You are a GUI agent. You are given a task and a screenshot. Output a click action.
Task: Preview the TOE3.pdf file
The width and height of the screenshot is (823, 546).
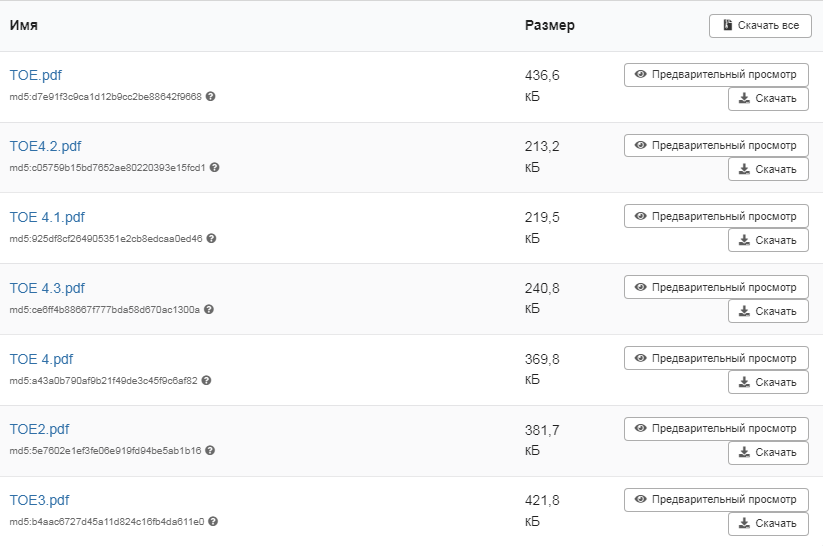pos(716,499)
